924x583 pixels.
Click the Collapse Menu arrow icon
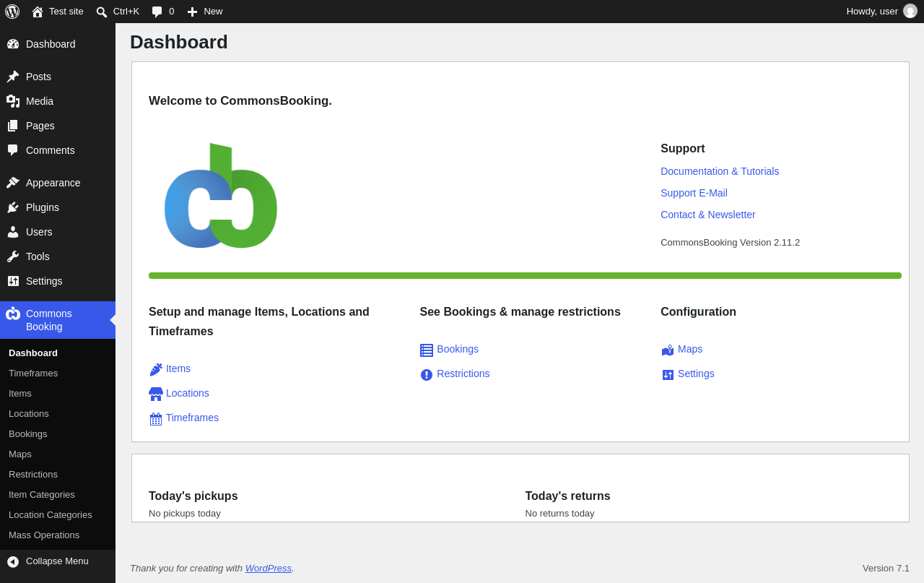(x=13, y=561)
